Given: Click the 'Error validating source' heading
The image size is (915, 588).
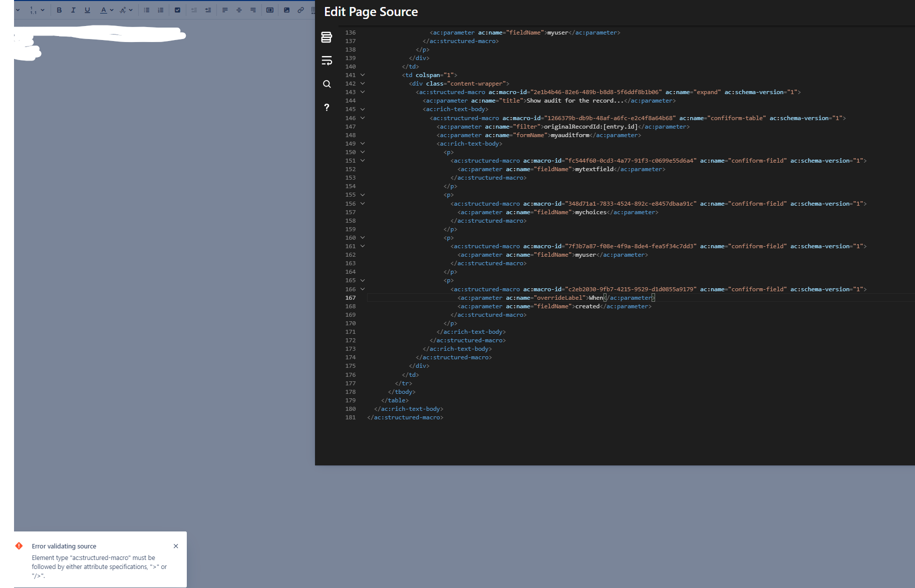Looking at the screenshot, I should [x=64, y=546].
